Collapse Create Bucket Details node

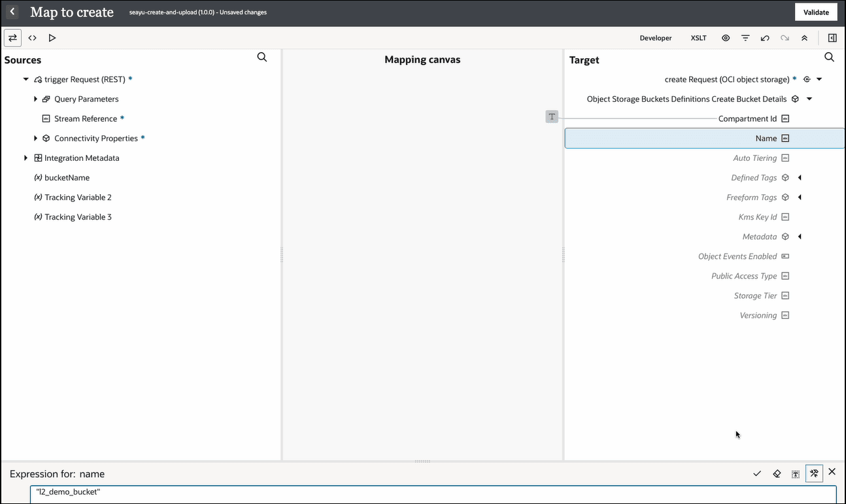pyautogui.click(x=809, y=99)
